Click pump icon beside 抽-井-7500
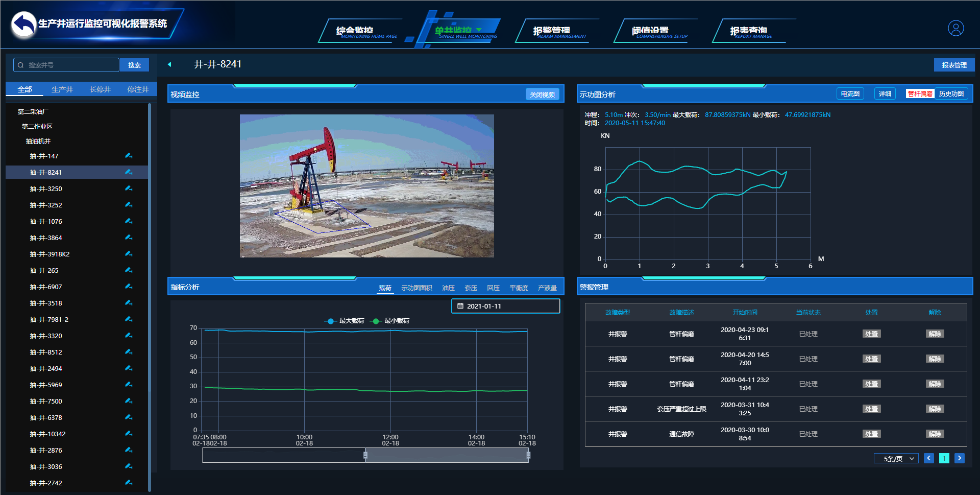Screen dimensions: 980x495 coord(129,401)
